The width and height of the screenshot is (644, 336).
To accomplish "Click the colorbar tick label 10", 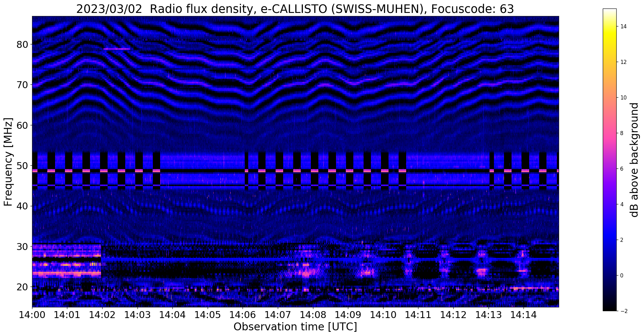I will pos(623,98).
